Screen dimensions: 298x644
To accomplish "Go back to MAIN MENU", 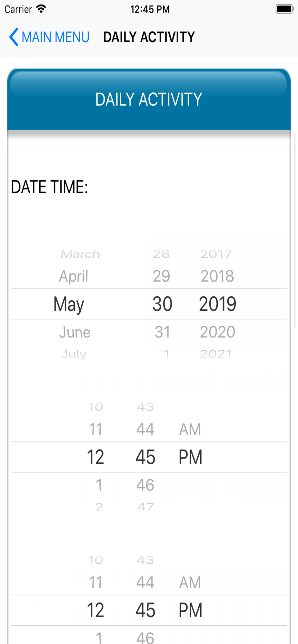I will [55, 37].
